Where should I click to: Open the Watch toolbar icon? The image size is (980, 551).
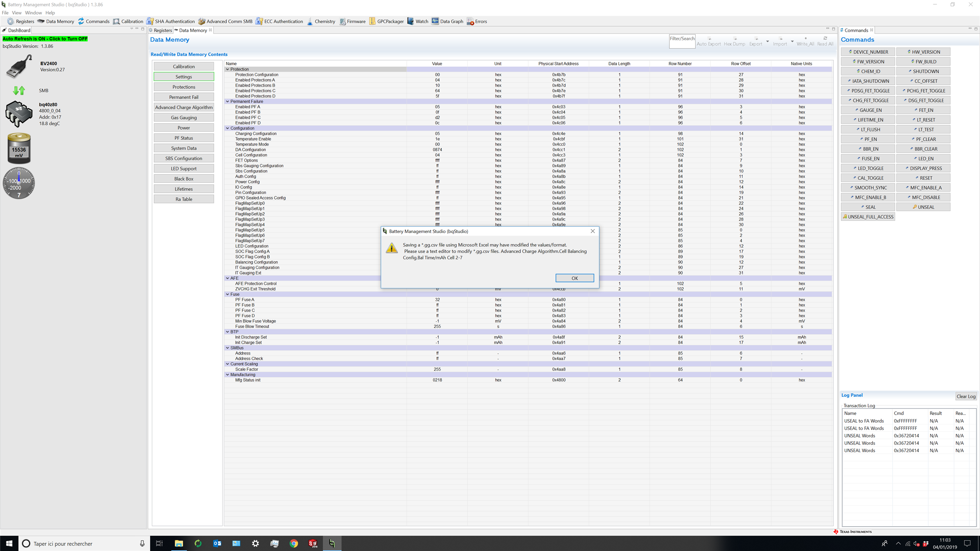click(x=410, y=22)
